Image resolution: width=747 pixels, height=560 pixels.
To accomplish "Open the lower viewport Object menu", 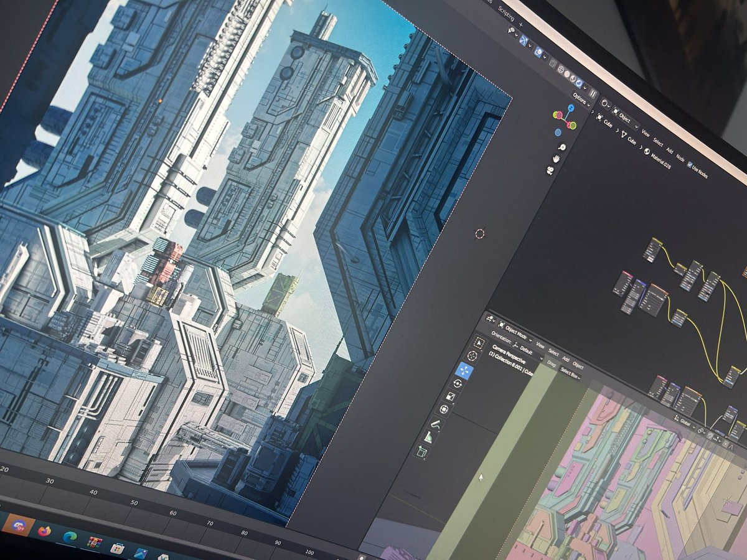I will pos(578,365).
